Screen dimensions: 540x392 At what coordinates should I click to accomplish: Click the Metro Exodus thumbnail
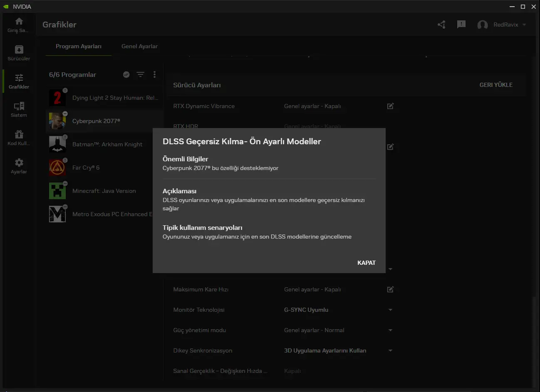pyautogui.click(x=57, y=214)
